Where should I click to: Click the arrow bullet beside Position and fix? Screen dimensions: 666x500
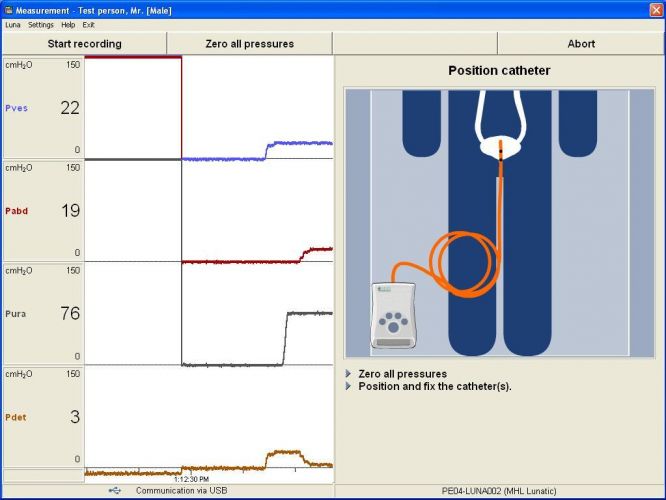348,387
